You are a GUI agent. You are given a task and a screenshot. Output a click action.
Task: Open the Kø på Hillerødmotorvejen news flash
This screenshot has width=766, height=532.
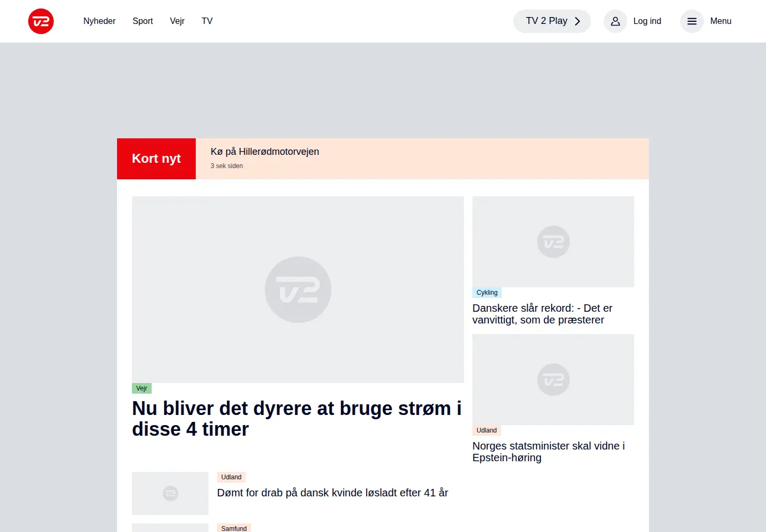(265, 152)
